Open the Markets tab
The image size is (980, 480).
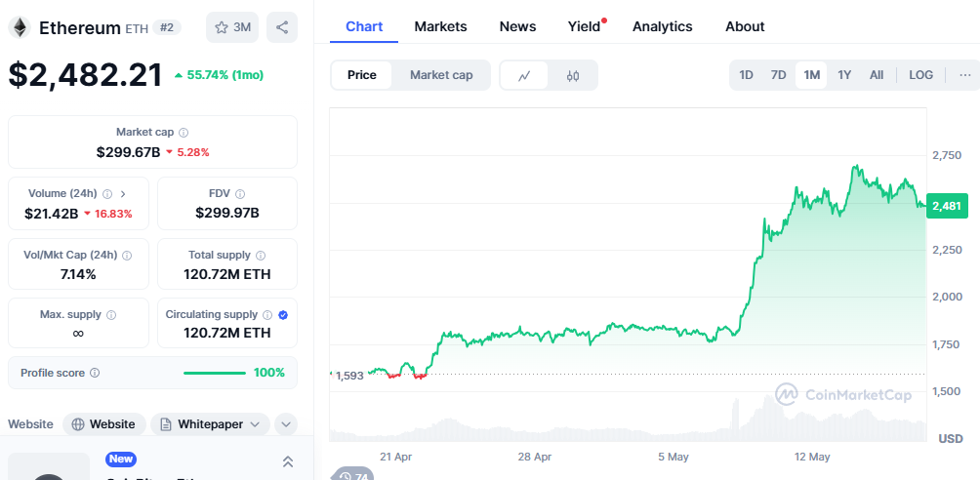point(440,26)
